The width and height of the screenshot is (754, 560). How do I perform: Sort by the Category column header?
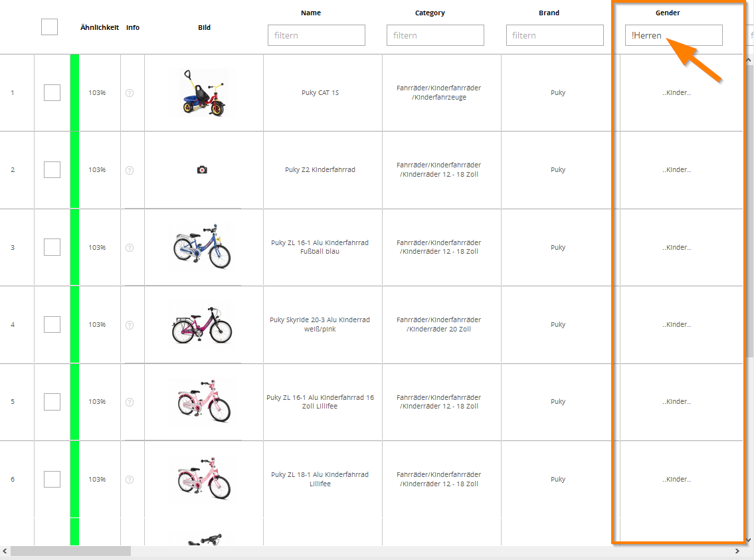click(430, 13)
